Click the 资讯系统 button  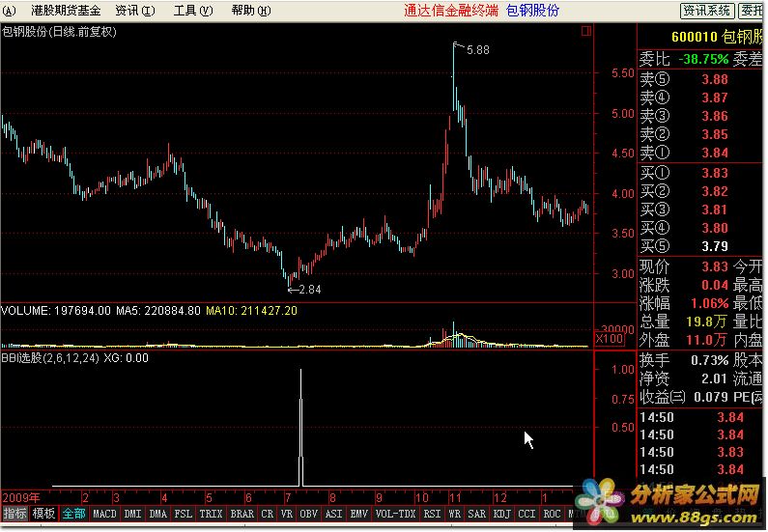[x=707, y=11]
